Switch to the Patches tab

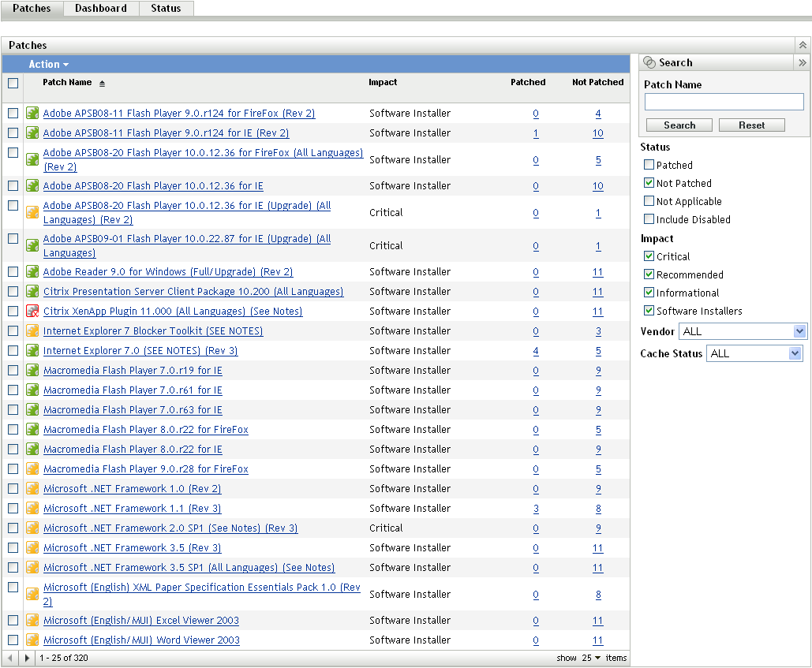pos(32,8)
